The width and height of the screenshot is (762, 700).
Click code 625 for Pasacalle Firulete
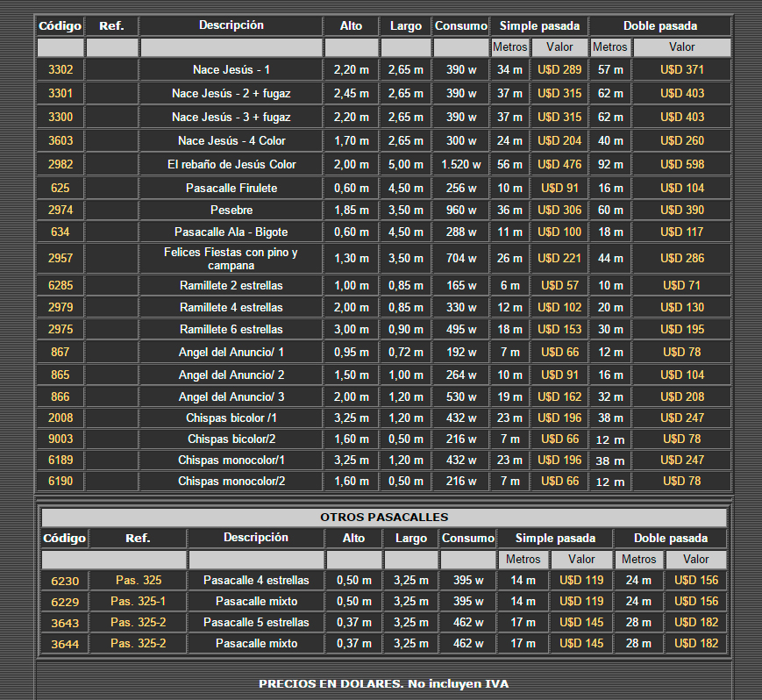coord(61,188)
